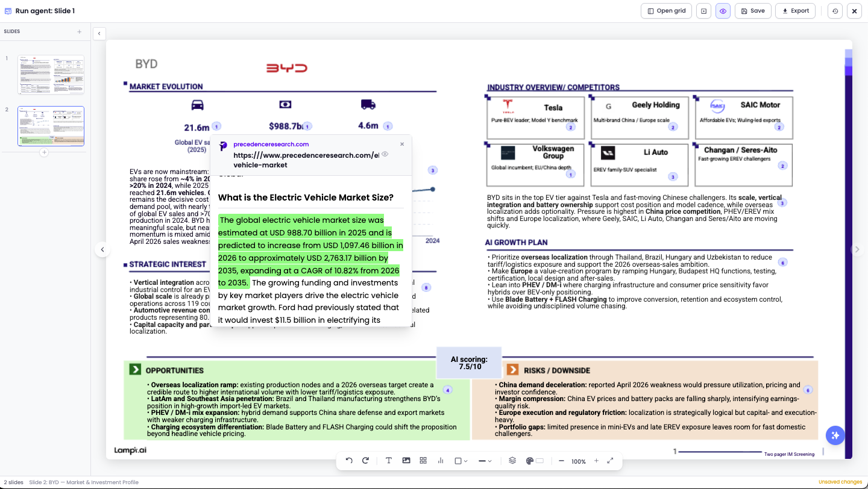Click citation badge in SAIC Motor card
Viewport: 868px width, 489px height.
point(779,127)
